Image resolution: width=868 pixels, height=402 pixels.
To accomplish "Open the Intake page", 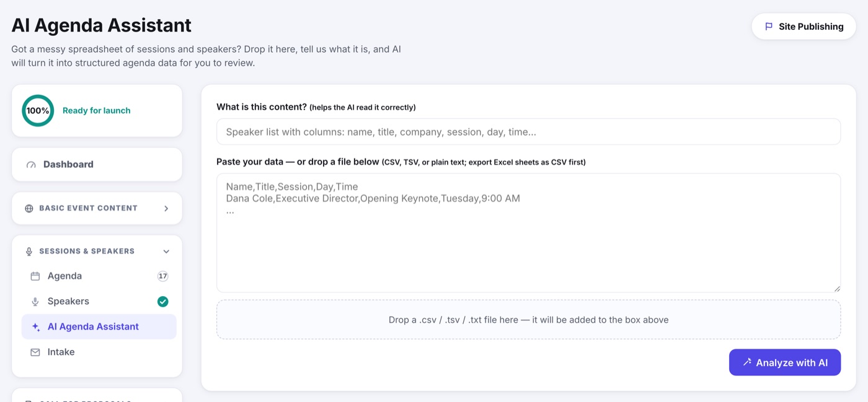I will tap(99, 352).
